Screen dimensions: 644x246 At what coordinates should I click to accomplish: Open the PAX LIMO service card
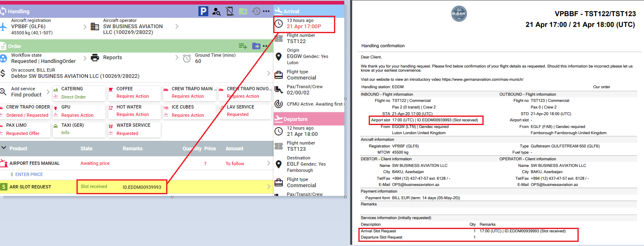(x=25, y=129)
